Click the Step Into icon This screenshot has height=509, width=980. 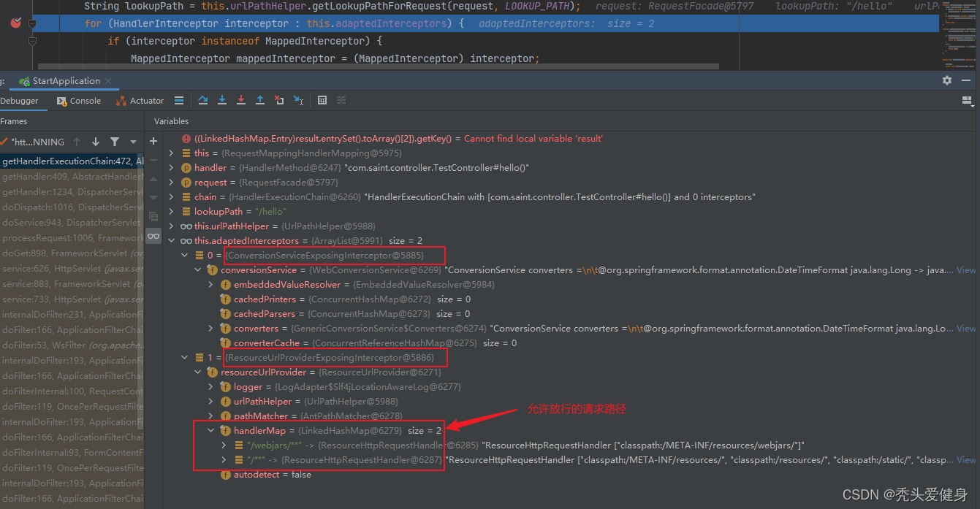pyautogui.click(x=222, y=101)
